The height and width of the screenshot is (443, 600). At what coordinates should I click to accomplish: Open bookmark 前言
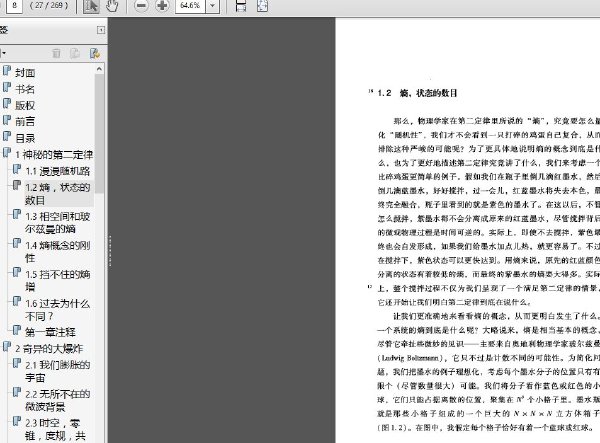click(25, 122)
